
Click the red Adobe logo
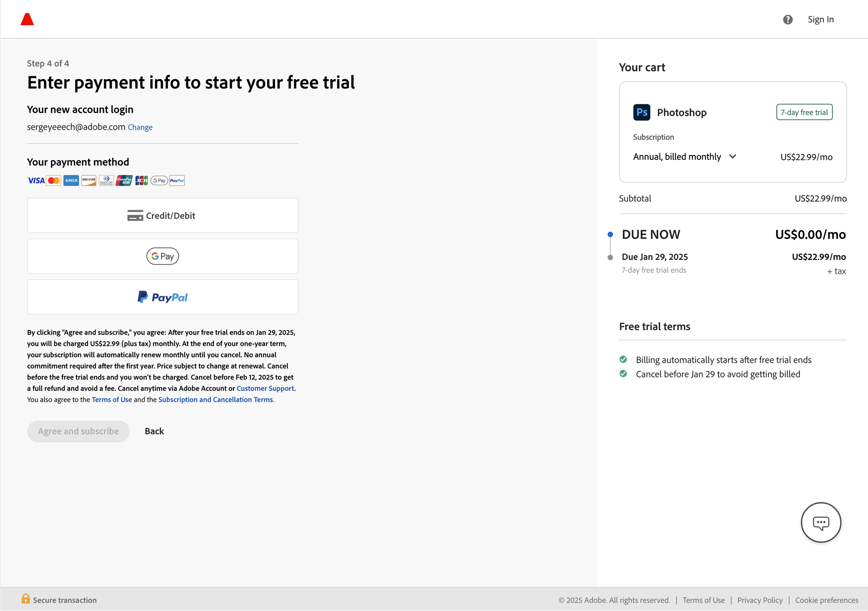tap(27, 19)
